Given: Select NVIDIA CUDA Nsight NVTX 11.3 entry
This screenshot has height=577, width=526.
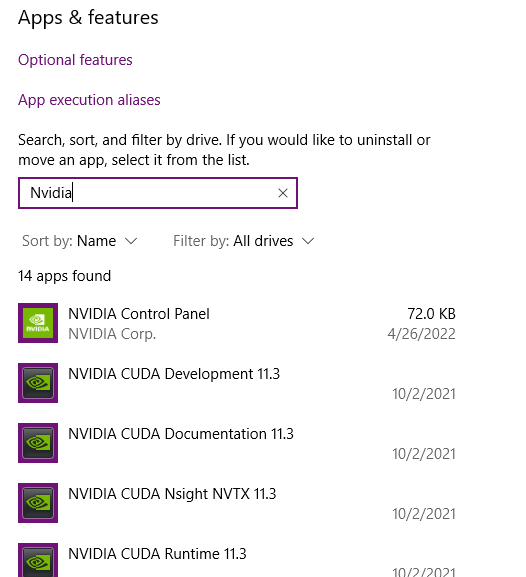Looking at the screenshot, I should (x=237, y=503).
